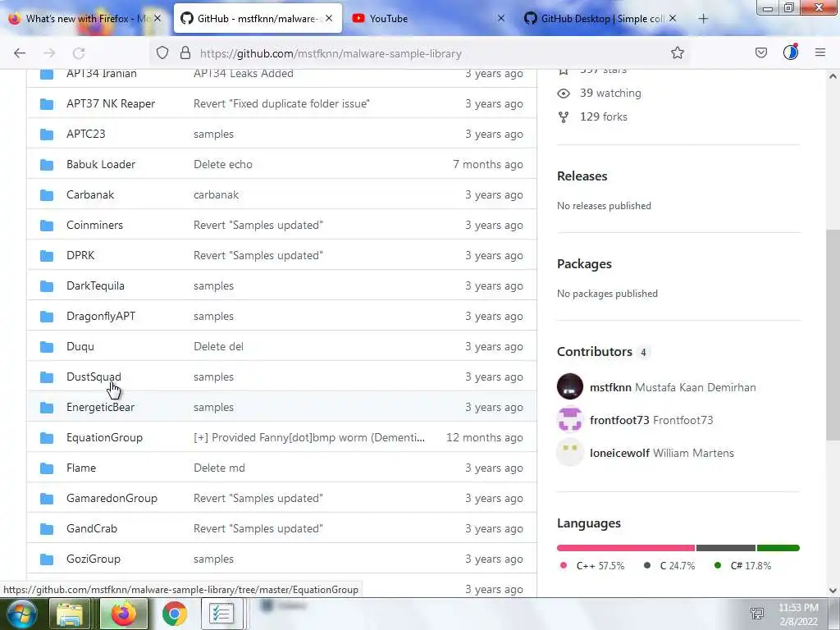Close the GitHub Desktop tab
The width and height of the screenshot is (840, 630).
pos(673,18)
